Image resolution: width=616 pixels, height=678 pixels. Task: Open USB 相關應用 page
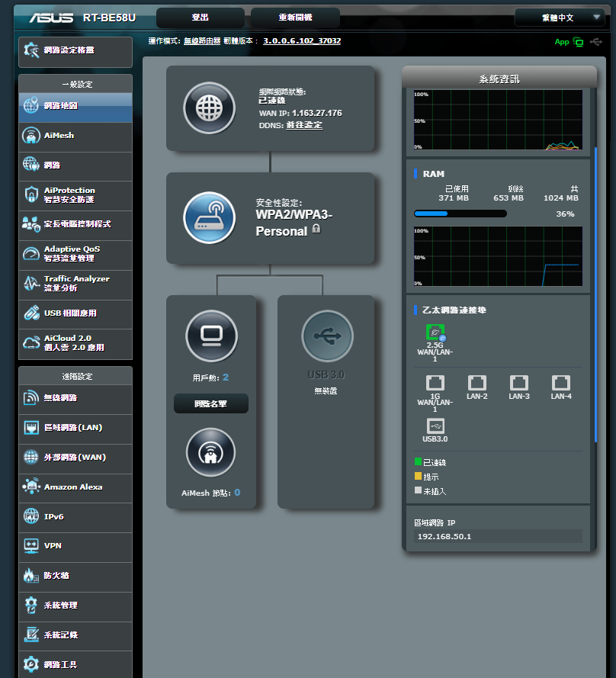pos(75,314)
